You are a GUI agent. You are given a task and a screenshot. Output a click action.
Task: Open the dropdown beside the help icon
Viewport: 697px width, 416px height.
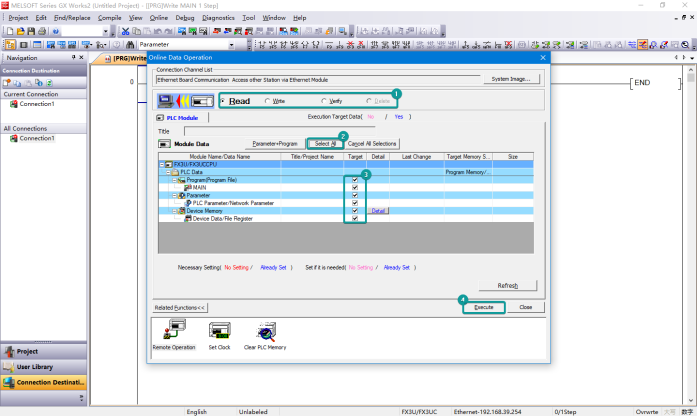[105, 32]
